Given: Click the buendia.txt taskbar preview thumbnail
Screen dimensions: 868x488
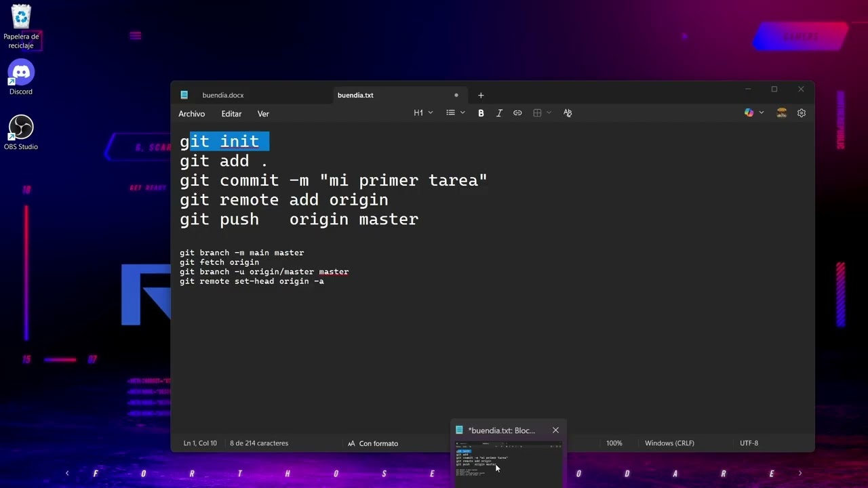Looking at the screenshot, I should (x=508, y=464).
